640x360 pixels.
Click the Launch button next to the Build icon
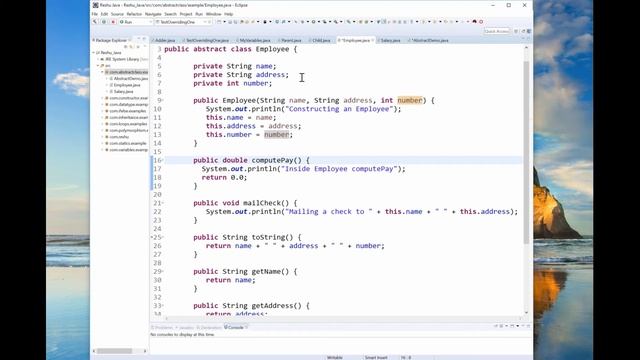tap(104, 22)
